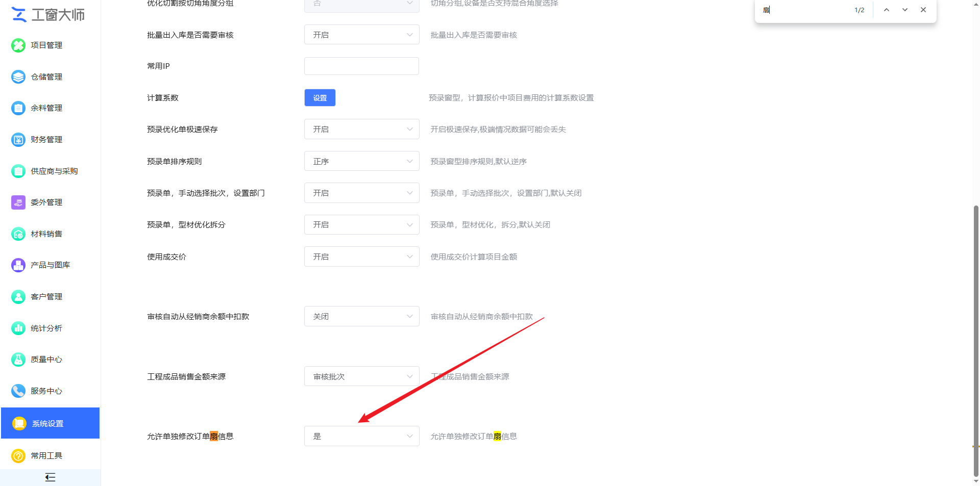Viewport: 980px width, 486px height.
Task: Close the find bar
Action: pos(923,10)
